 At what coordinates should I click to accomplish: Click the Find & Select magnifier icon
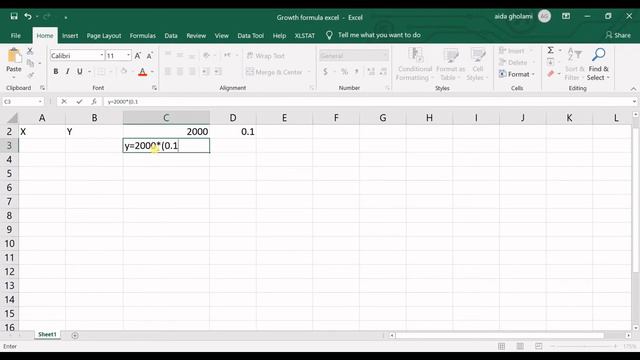[x=598, y=55]
